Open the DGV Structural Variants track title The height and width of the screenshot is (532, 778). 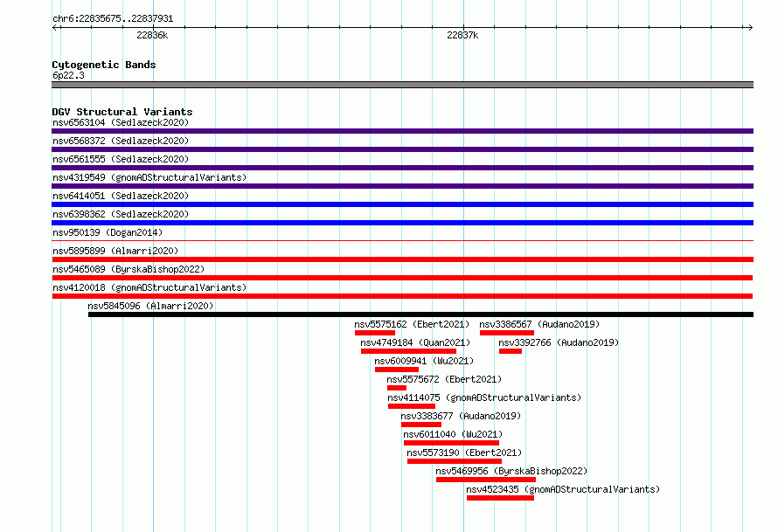click(x=122, y=112)
